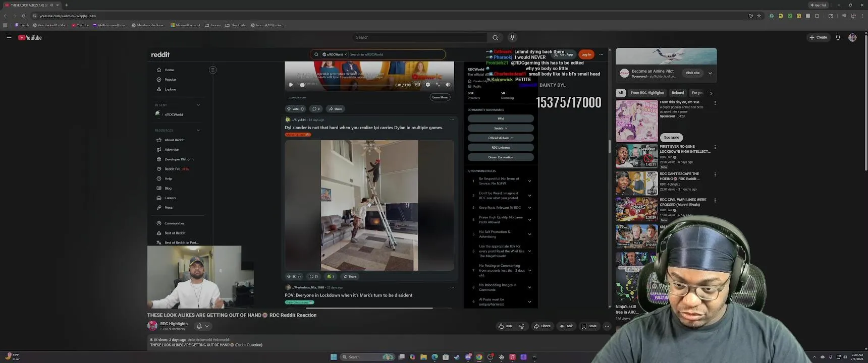The height and width of the screenshot is (363, 868).
Task: Reload the page in Chrome
Action: [x=23, y=16]
